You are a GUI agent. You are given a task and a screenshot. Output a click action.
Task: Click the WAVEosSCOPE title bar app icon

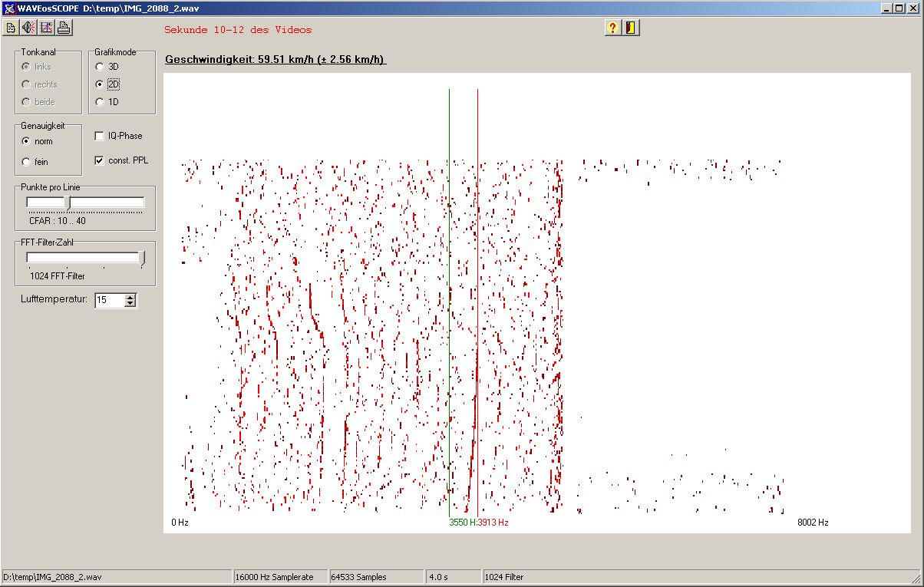coord(9,8)
